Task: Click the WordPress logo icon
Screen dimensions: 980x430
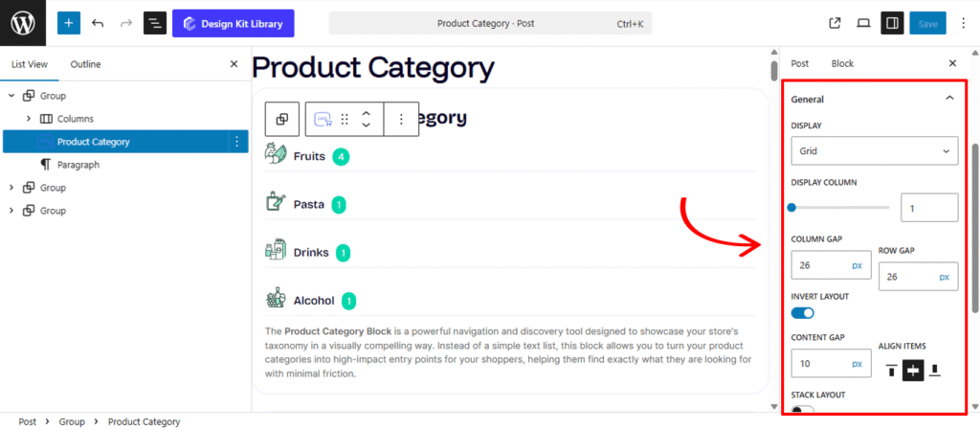Action: [x=23, y=23]
